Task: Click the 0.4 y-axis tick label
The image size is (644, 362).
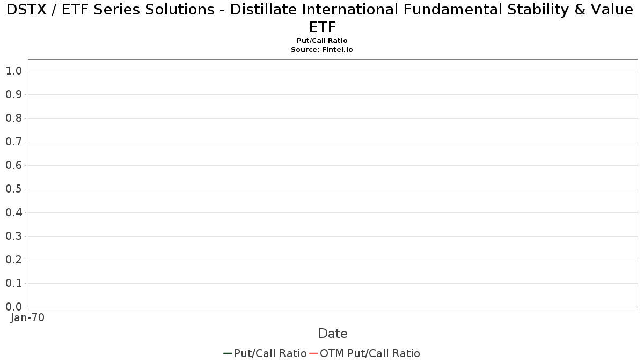Action: coord(13,212)
